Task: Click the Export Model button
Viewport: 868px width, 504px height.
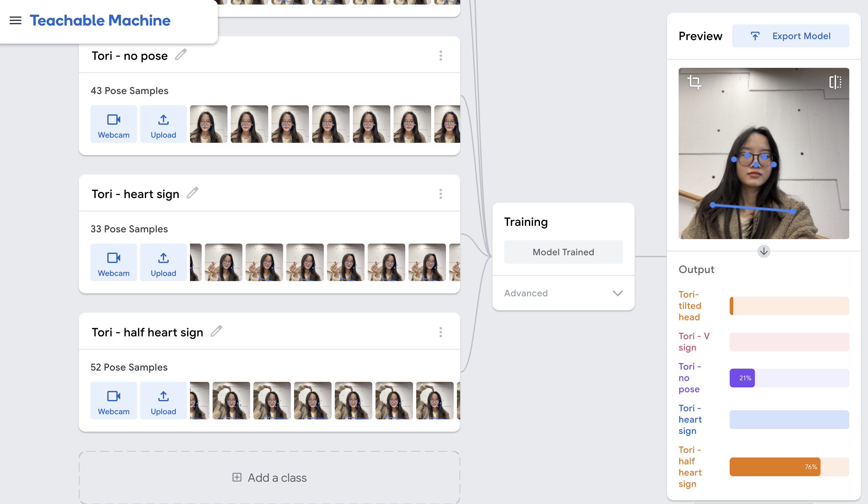Action: (790, 36)
